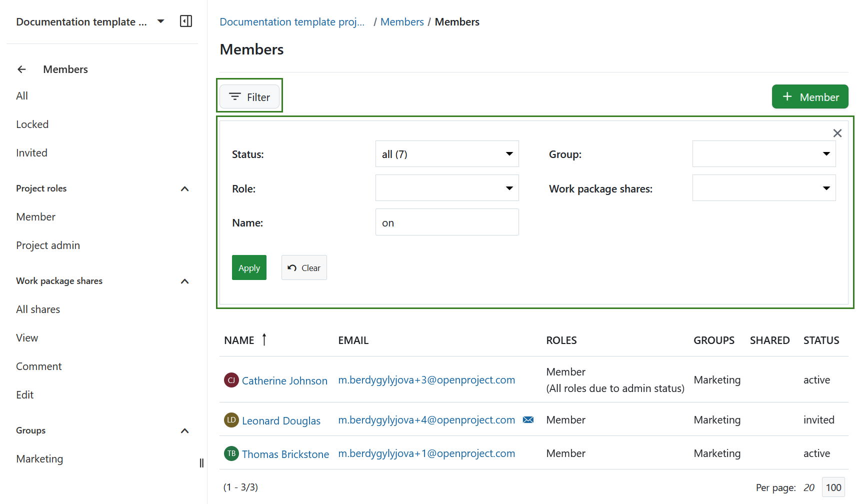This screenshot has height=504, width=857.
Task: Select Invited in the sidebar
Action: [x=31, y=152]
